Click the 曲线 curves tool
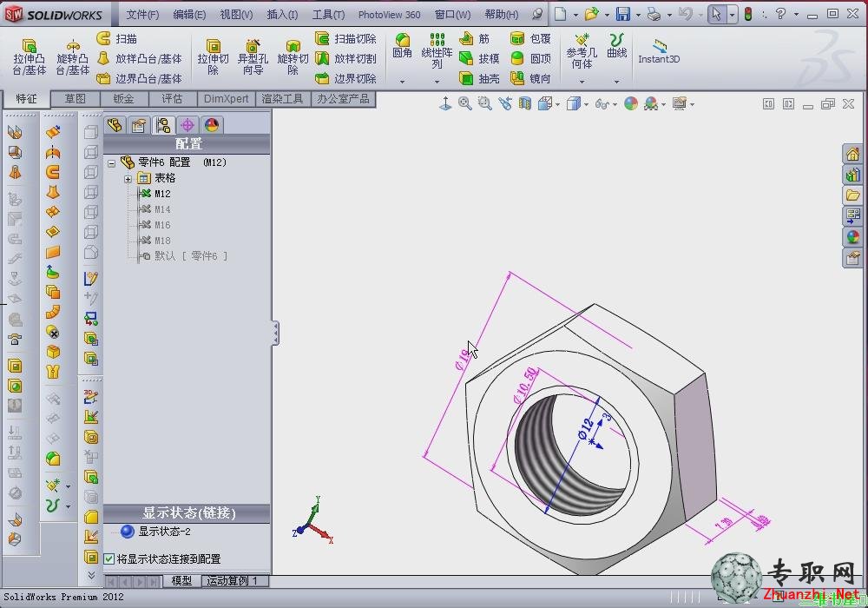This screenshot has height=608, width=868. pyautogui.click(x=616, y=45)
